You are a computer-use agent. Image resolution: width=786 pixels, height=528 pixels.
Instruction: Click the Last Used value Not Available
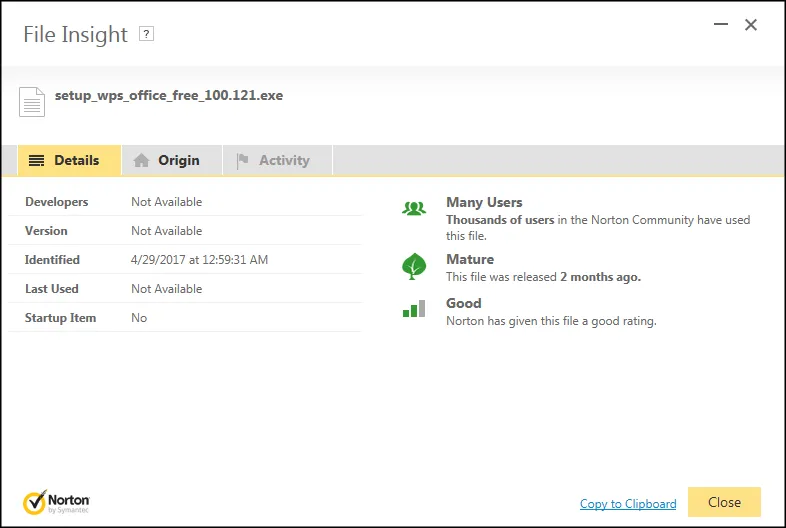point(167,289)
